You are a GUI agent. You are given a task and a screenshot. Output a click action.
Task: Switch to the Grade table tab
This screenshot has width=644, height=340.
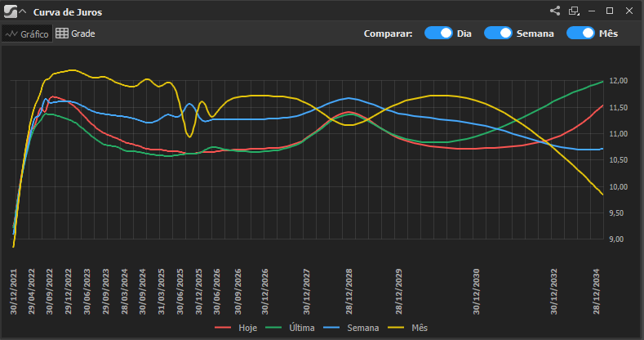click(x=75, y=34)
